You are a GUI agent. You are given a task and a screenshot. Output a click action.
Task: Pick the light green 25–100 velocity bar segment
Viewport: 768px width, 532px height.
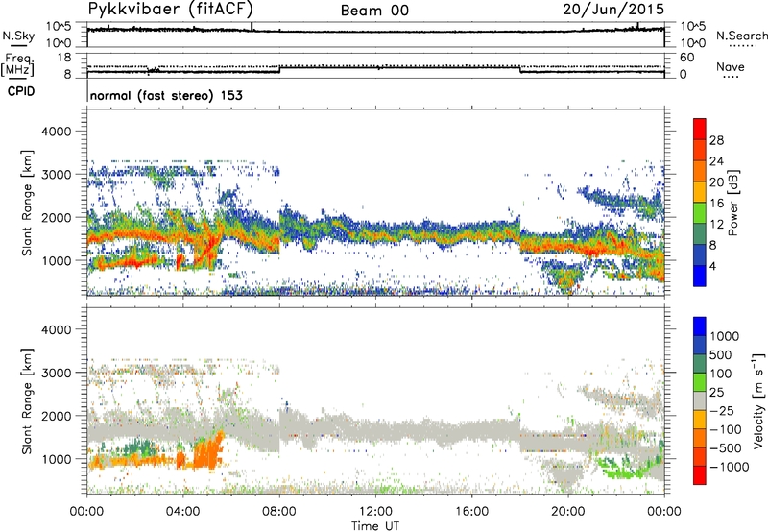[x=700, y=382]
